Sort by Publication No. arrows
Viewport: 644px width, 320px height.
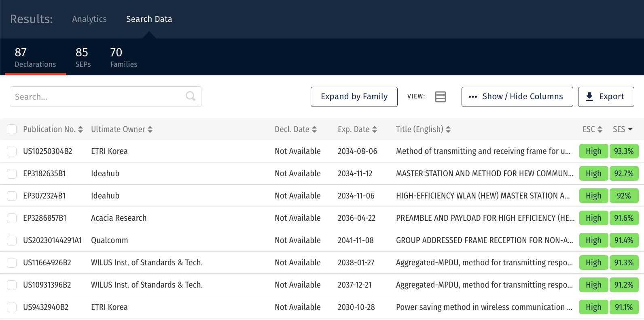click(80, 129)
